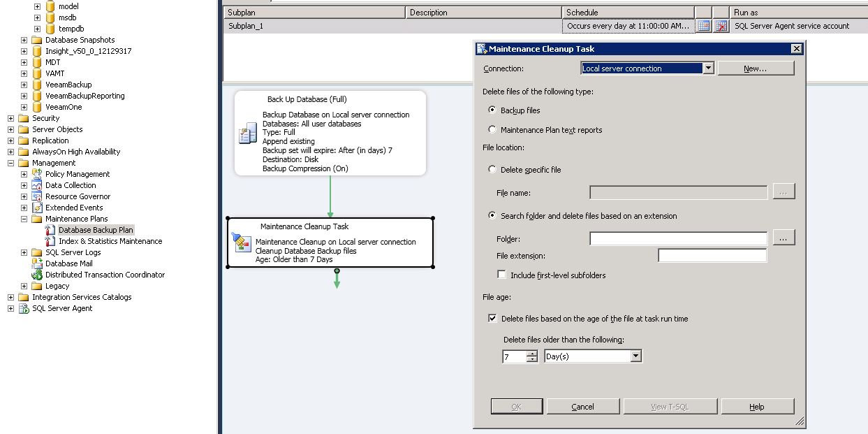Click the Resource Governor icon
The width and height of the screenshot is (868, 434).
point(37,196)
